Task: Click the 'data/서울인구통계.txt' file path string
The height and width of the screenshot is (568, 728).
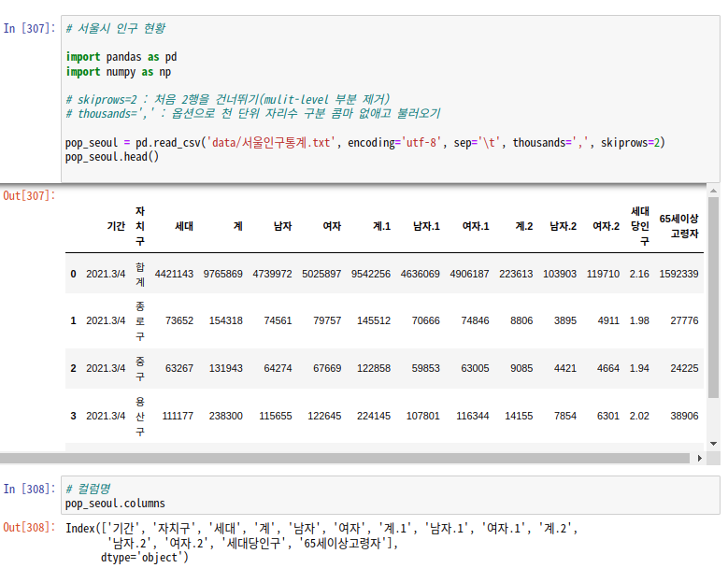Action: 271,142
